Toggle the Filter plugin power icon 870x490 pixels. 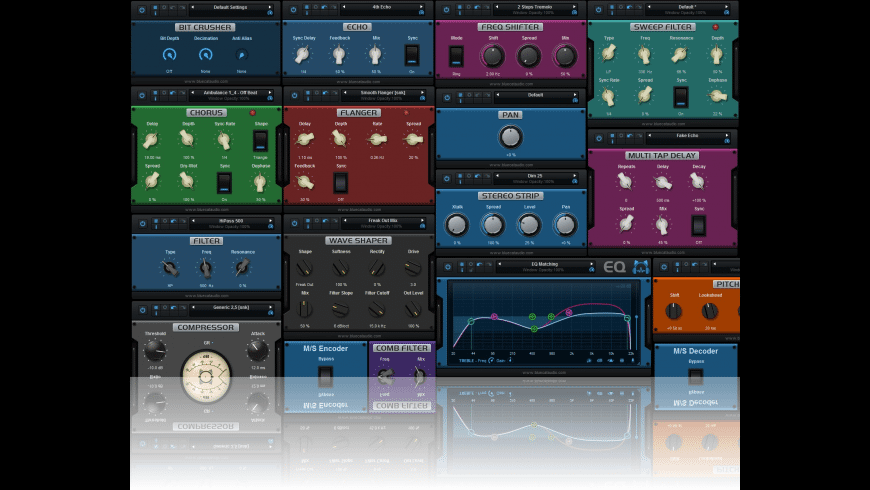[x=143, y=224]
